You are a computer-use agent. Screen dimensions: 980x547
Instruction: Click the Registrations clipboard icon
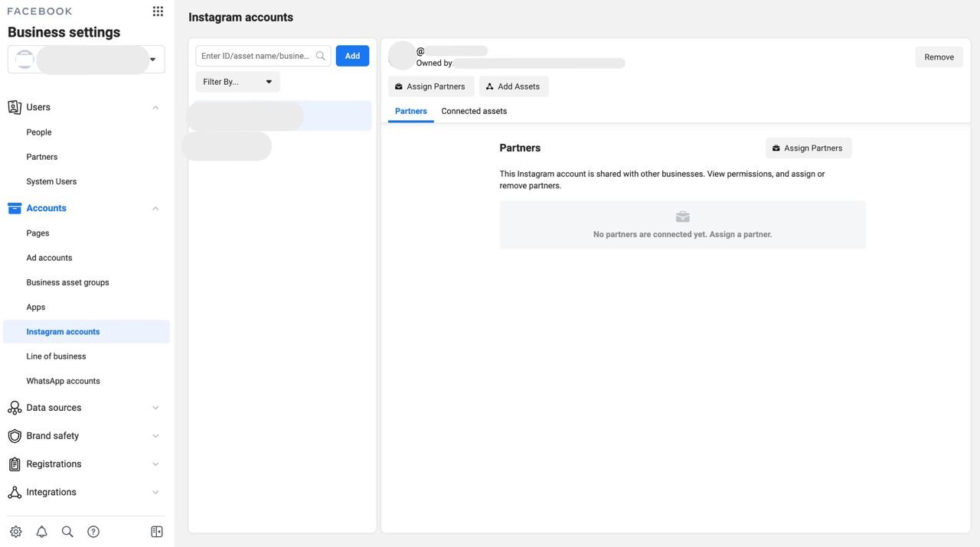(x=15, y=464)
